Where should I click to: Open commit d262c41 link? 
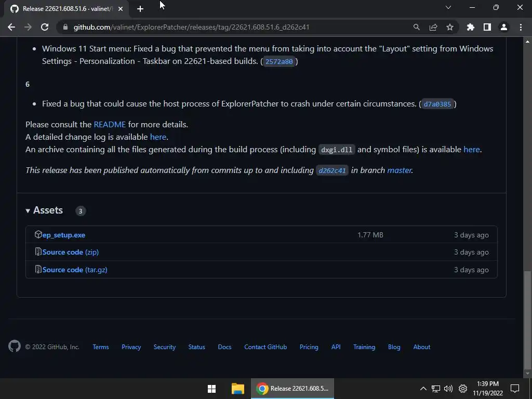click(x=332, y=170)
